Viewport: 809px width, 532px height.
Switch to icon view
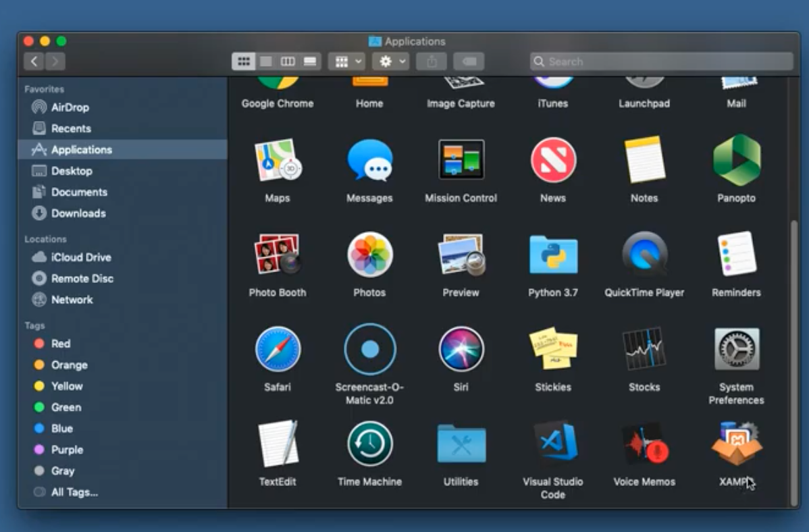[244, 62]
